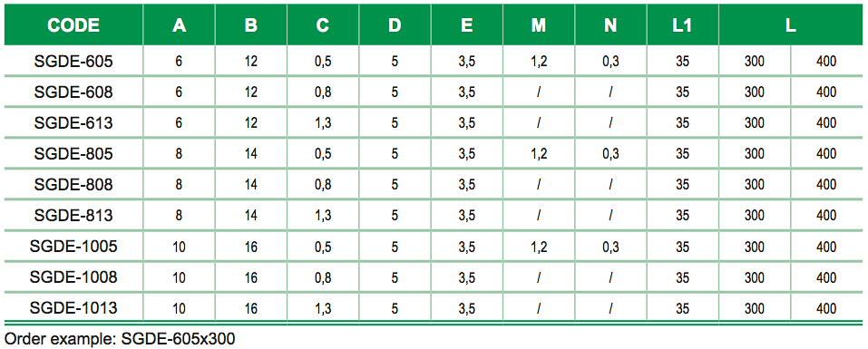
Task: Click the L column header
Action: coord(791,25)
